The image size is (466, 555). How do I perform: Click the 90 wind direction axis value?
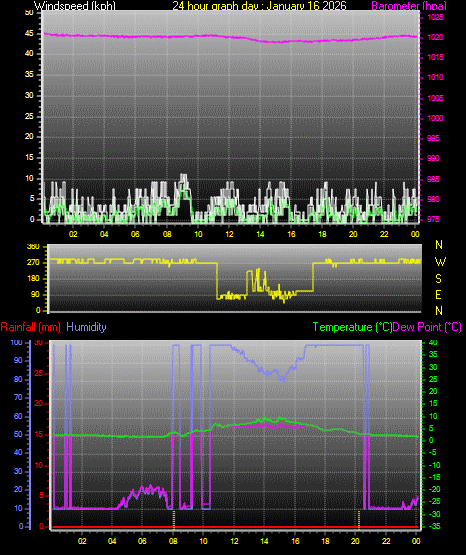pos(35,294)
